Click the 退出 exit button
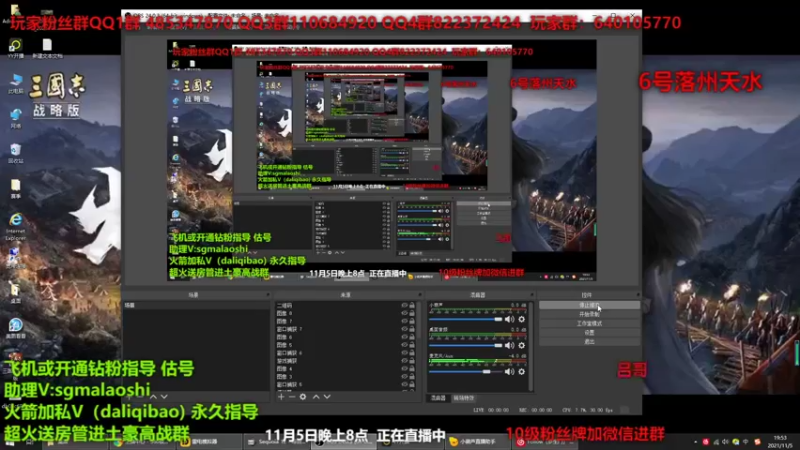 (x=589, y=342)
